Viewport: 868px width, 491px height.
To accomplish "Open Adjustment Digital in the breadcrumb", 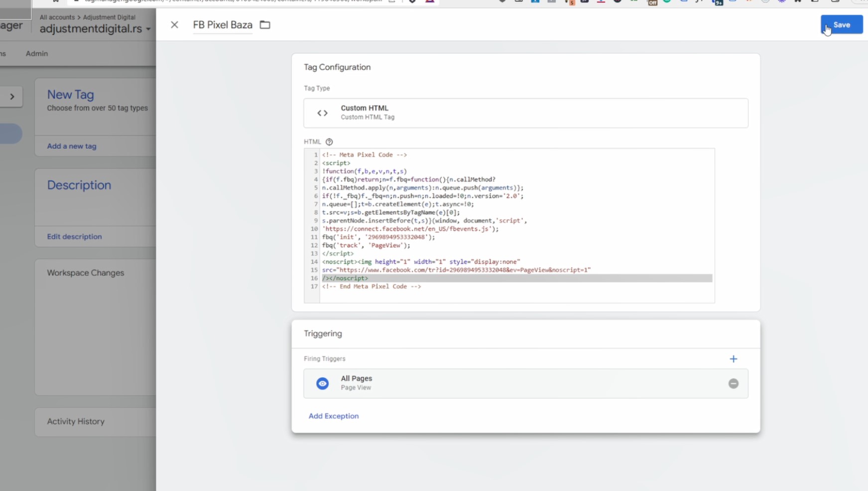I will pyautogui.click(x=109, y=17).
